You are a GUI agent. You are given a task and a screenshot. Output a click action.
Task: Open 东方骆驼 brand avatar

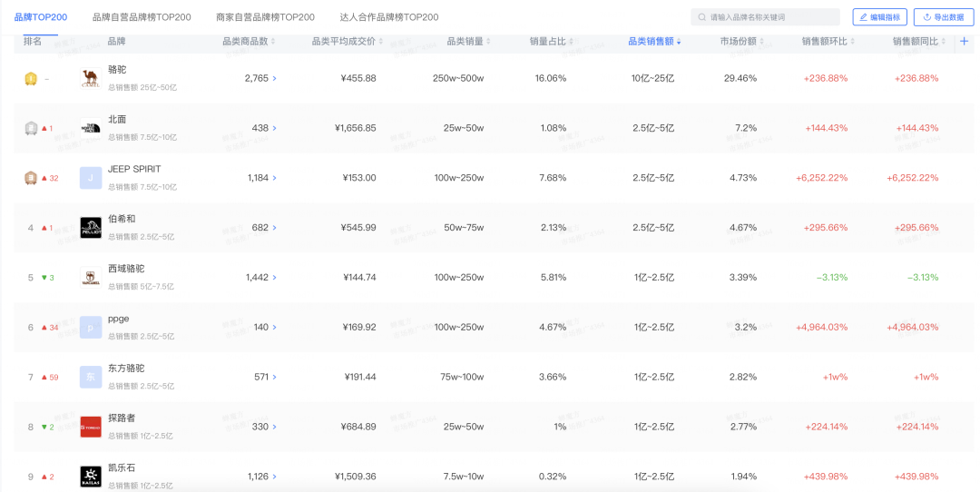91,377
